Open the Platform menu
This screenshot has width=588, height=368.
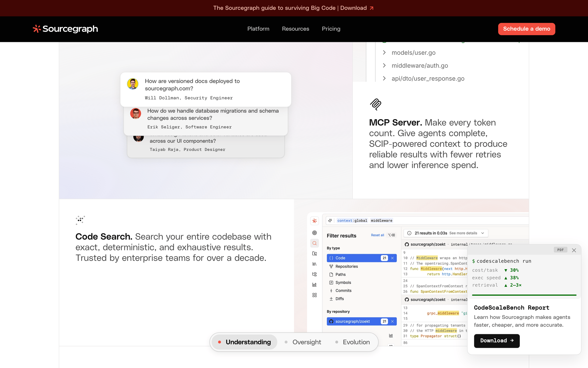pos(258,29)
